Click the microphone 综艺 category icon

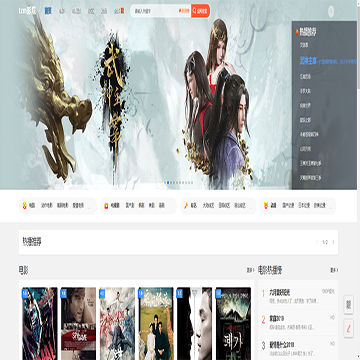tap(186, 206)
